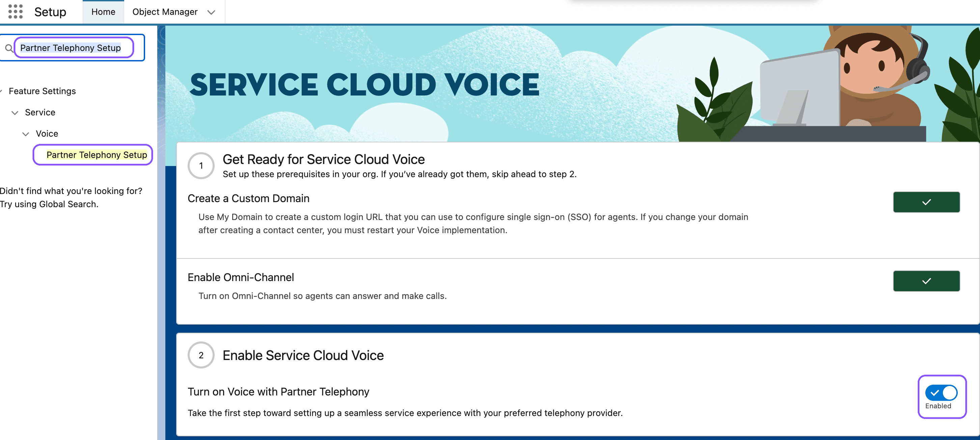The width and height of the screenshot is (980, 440).
Task: Disable the Turn on Voice with Partner Telephony toggle
Action: [942, 392]
